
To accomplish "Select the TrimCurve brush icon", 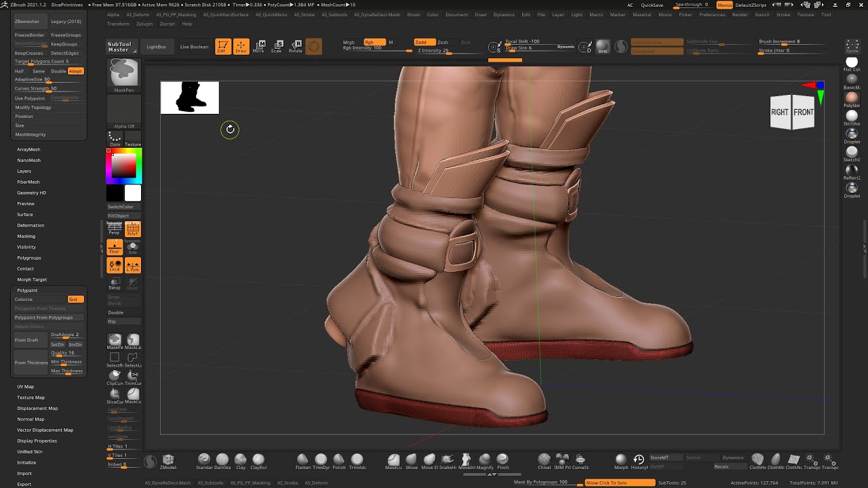I will (133, 378).
